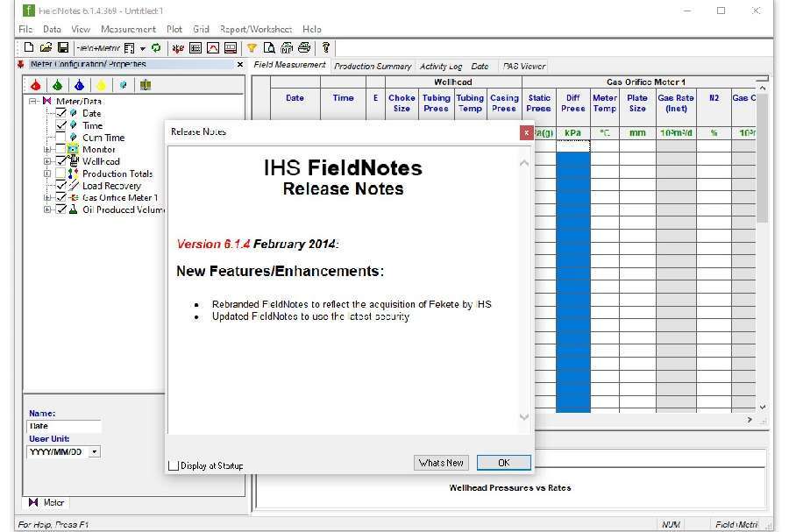Click the chart plot icon in the toolbar
Screen dimensions: 789x532
(212, 48)
